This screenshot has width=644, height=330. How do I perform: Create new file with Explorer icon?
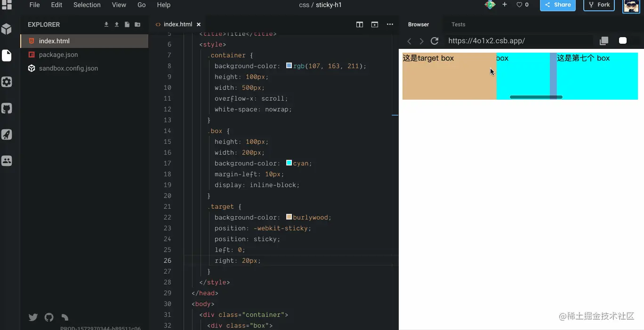(127, 24)
